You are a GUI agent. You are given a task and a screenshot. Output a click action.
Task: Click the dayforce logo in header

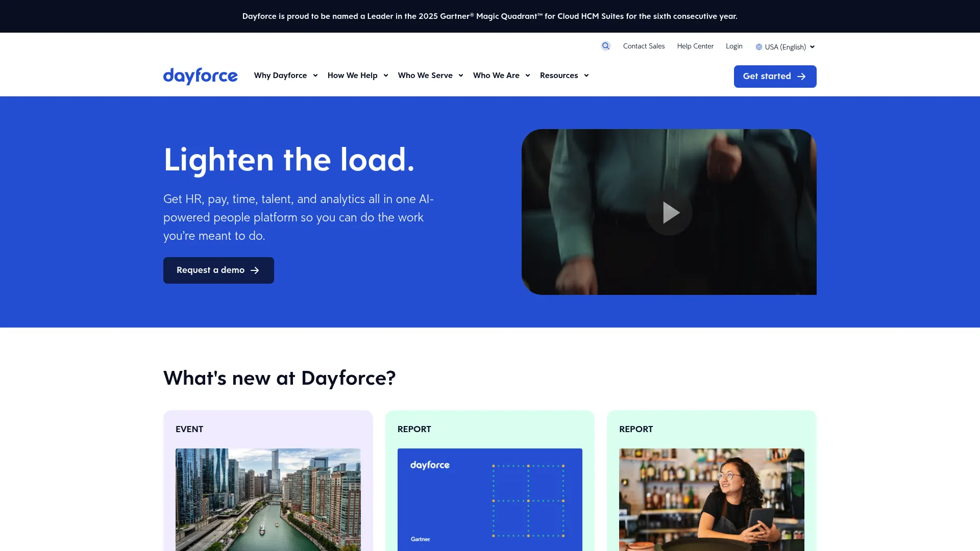[200, 76]
